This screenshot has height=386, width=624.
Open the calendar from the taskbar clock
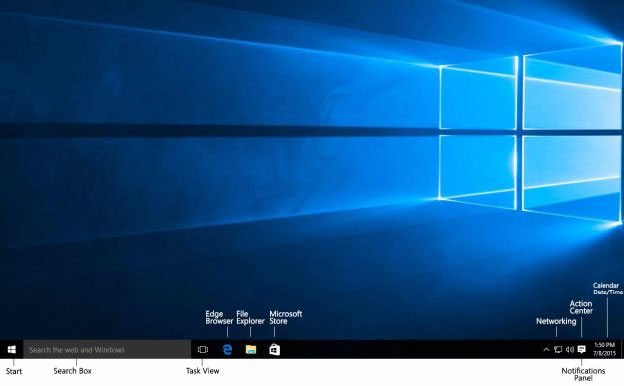coord(604,349)
